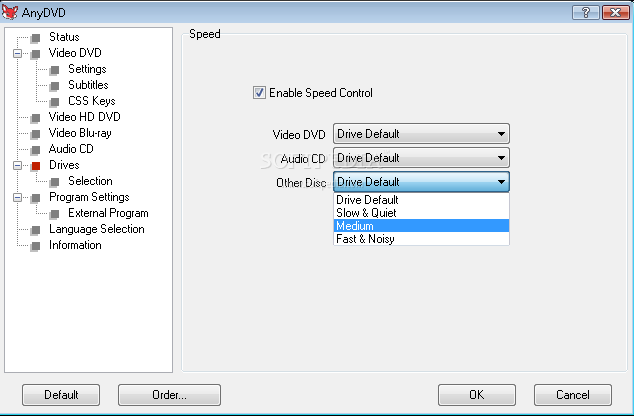Click the Language Selection item icon
This screenshot has height=416, width=634.
(x=36, y=230)
